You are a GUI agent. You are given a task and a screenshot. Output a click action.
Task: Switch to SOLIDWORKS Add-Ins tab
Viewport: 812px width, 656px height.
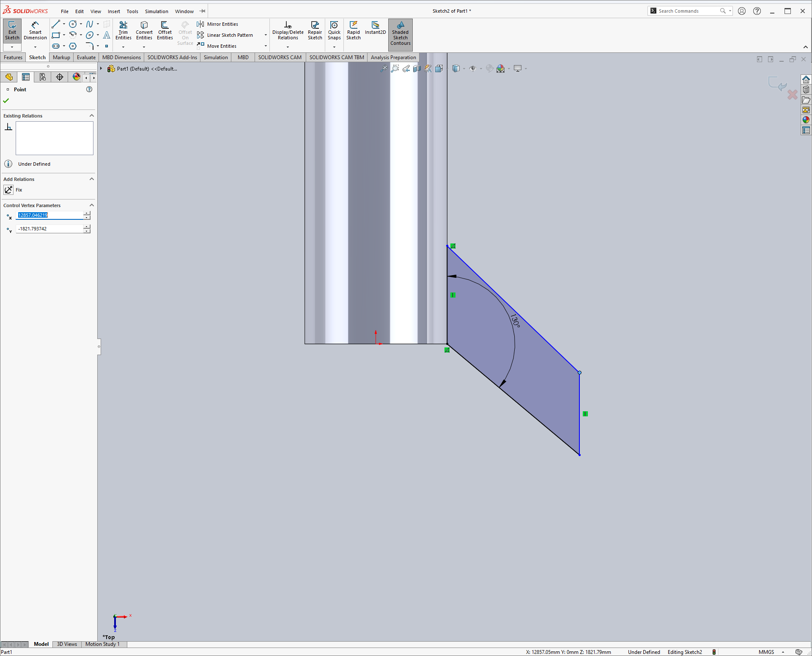(172, 57)
